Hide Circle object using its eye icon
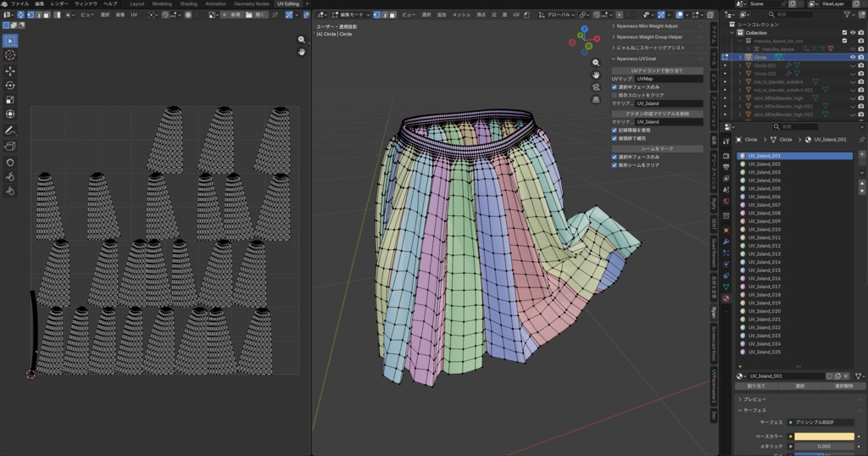868x456 pixels. pos(853,57)
